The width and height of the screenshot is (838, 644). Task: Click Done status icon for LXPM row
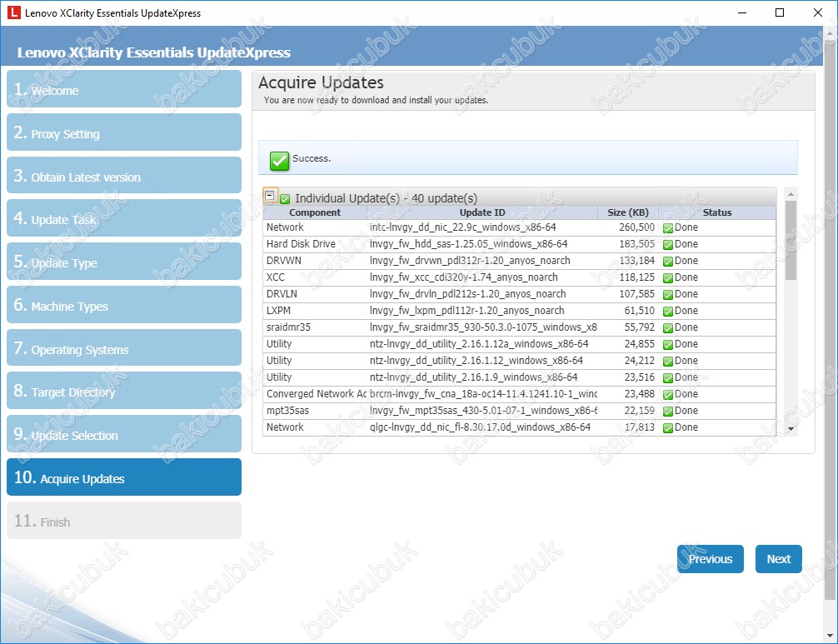[x=667, y=311]
